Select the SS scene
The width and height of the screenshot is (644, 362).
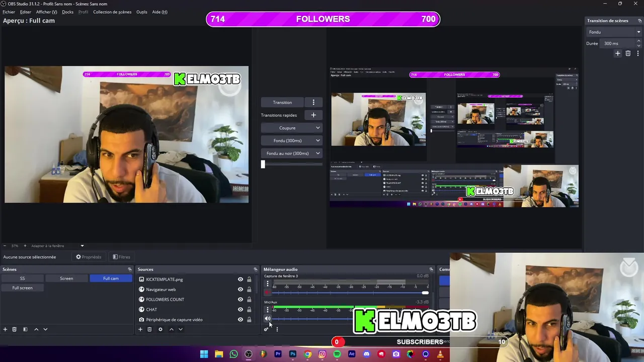[22, 279]
